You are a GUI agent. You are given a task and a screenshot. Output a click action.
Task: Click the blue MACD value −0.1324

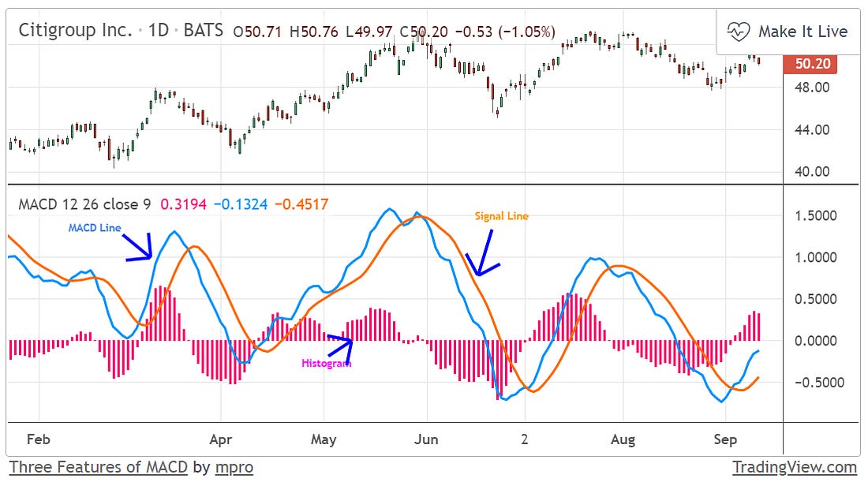240,204
